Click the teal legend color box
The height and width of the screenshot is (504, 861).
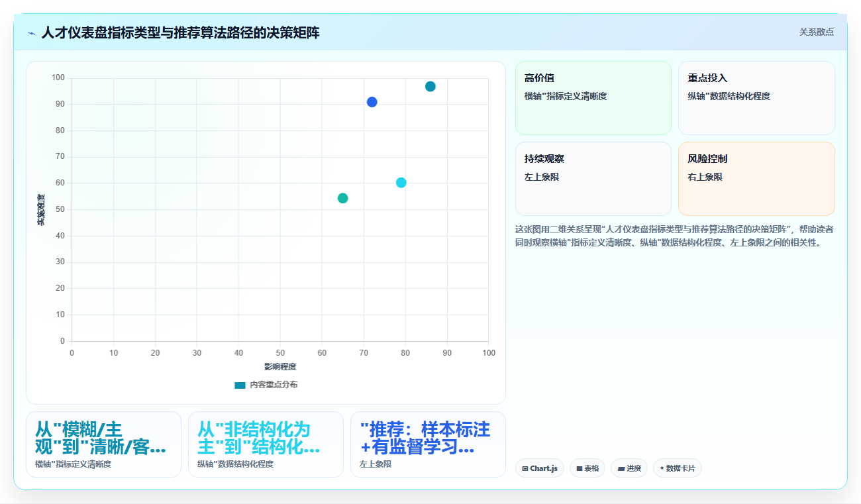[240, 385]
